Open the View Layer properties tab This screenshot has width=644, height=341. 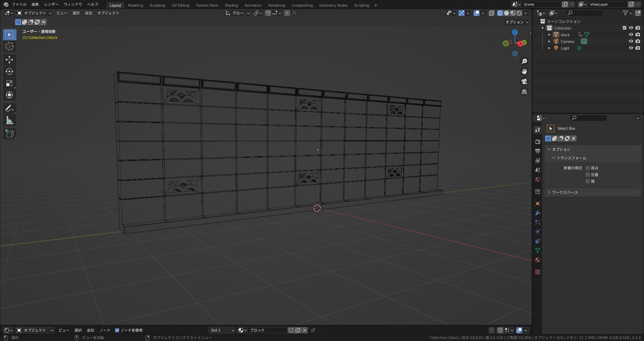pyautogui.click(x=538, y=160)
